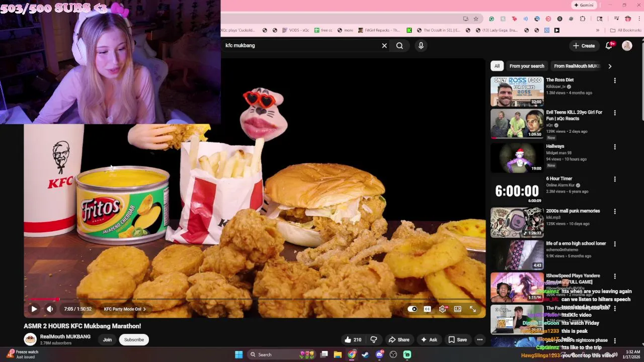Open 'All Bookmarks' folder
Screen dimensions: 644x362
625,30
